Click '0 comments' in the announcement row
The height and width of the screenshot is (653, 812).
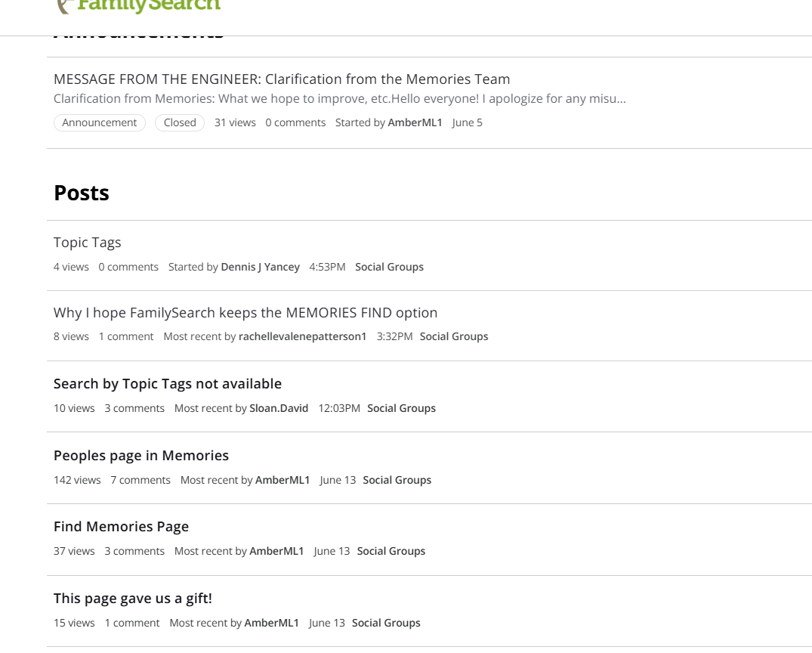(295, 123)
